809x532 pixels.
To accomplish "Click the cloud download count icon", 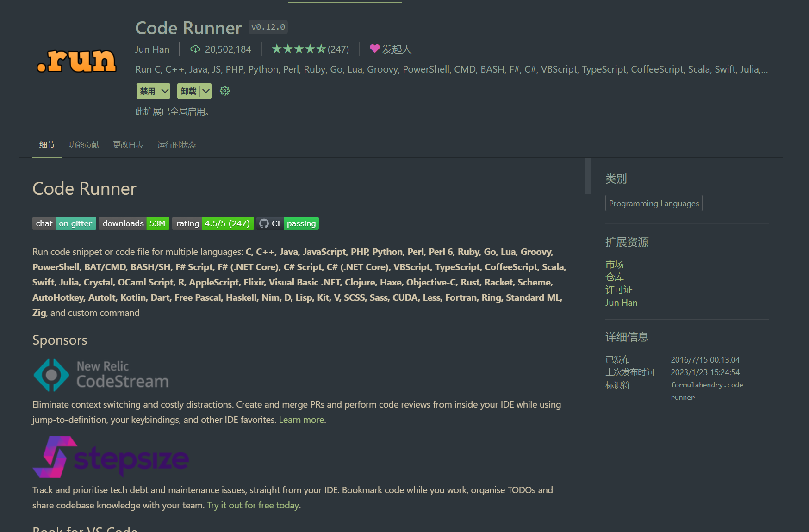I will (x=195, y=49).
